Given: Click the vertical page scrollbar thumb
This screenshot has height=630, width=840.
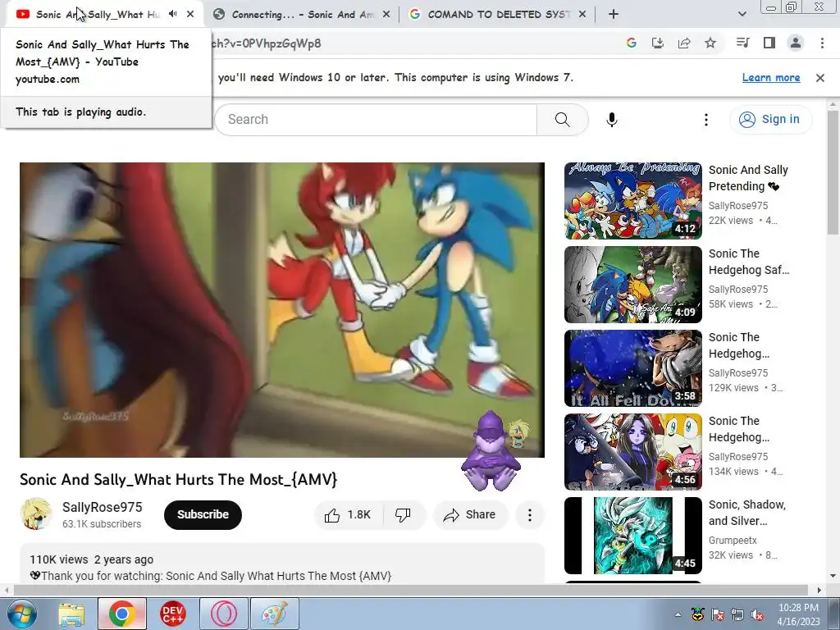Looking at the screenshot, I should tap(833, 172).
